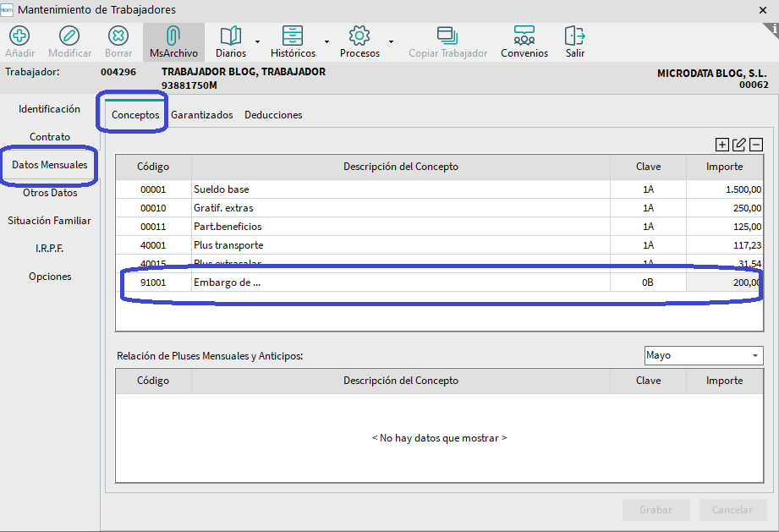
Task: Click the Borrar cross icon
Action: (118, 36)
